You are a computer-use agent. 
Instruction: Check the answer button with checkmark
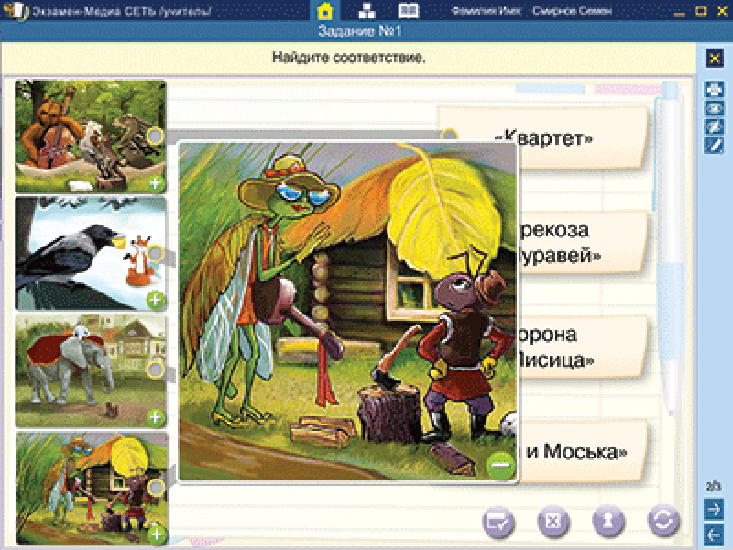click(497, 521)
